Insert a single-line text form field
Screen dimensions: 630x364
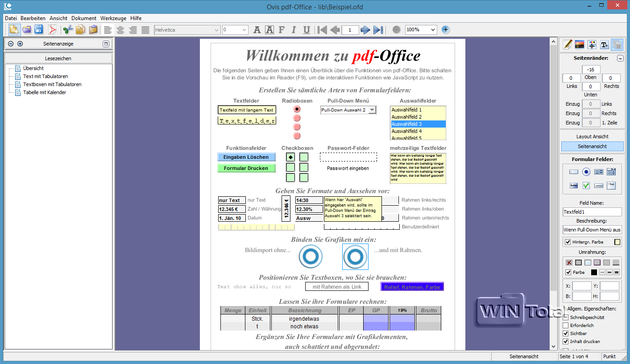[x=574, y=172]
